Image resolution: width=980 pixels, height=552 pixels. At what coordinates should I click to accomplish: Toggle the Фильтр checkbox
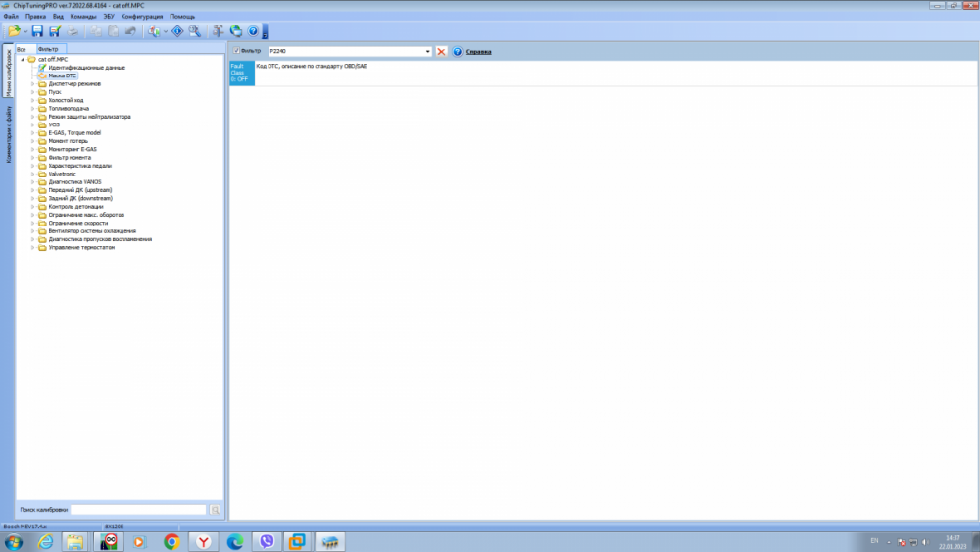coord(236,51)
